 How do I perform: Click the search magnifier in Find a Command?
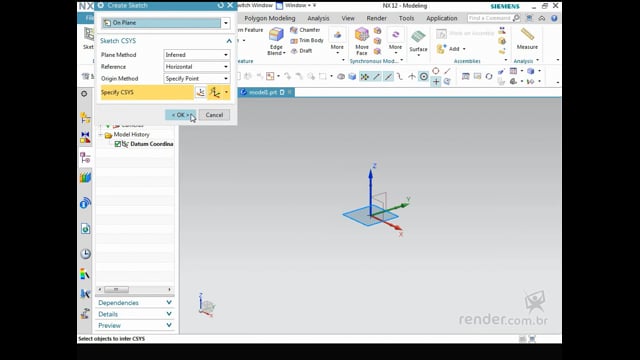click(x=516, y=18)
